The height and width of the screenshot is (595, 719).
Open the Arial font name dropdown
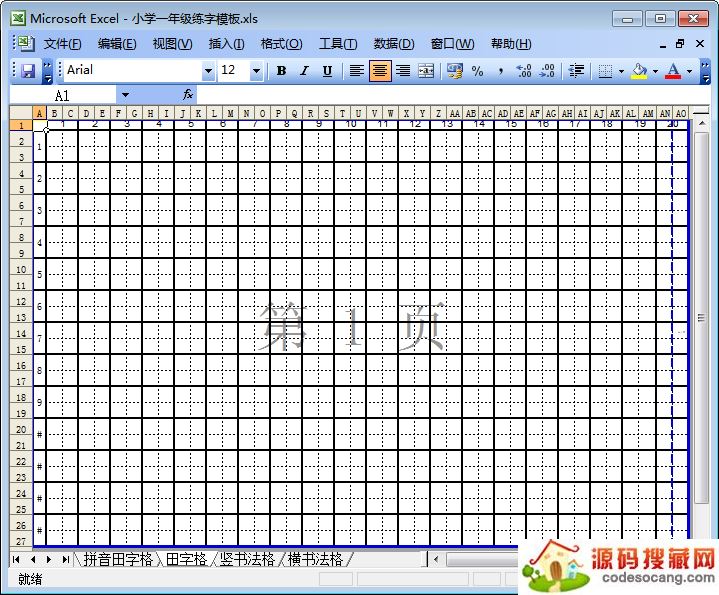(x=208, y=71)
